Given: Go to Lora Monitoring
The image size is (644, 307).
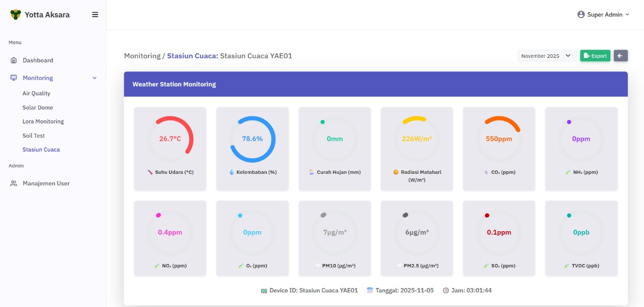Looking at the screenshot, I should pos(43,122).
